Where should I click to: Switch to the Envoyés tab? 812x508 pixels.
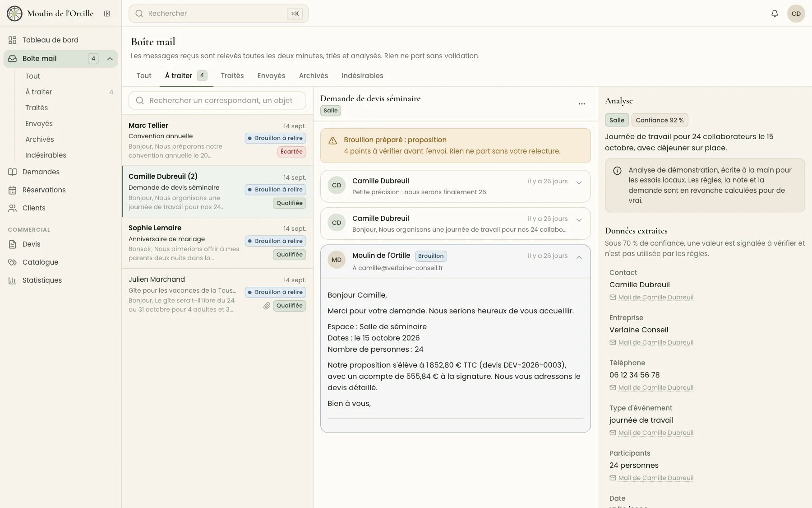271,76
